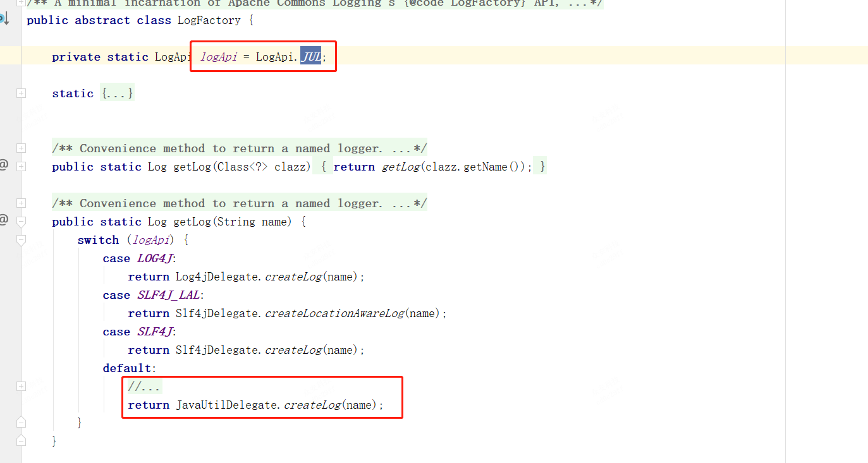Image resolution: width=868 pixels, height=463 pixels.
Task: Click the first 'Convenience method' Javadoc line
Action: (x=240, y=148)
